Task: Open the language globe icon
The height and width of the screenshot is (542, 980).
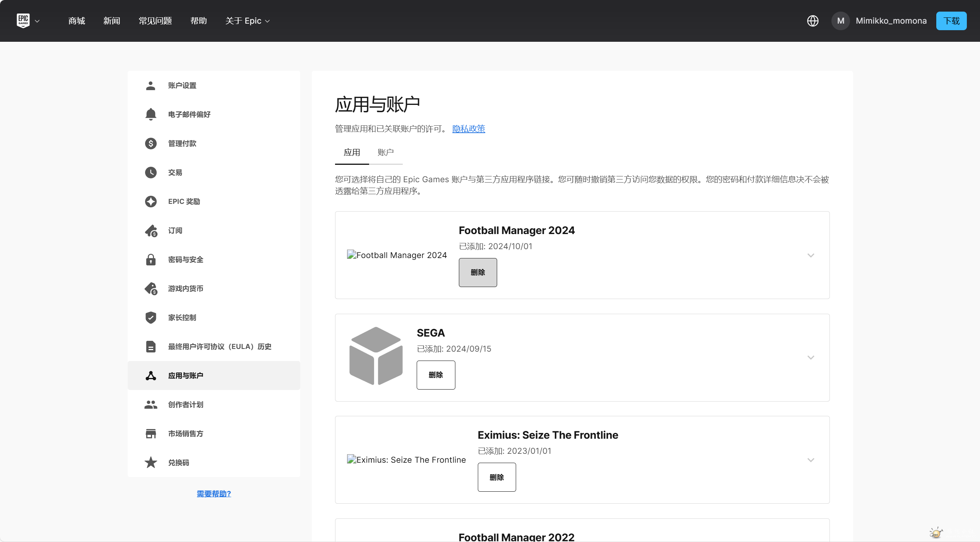Action: coord(812,21)
